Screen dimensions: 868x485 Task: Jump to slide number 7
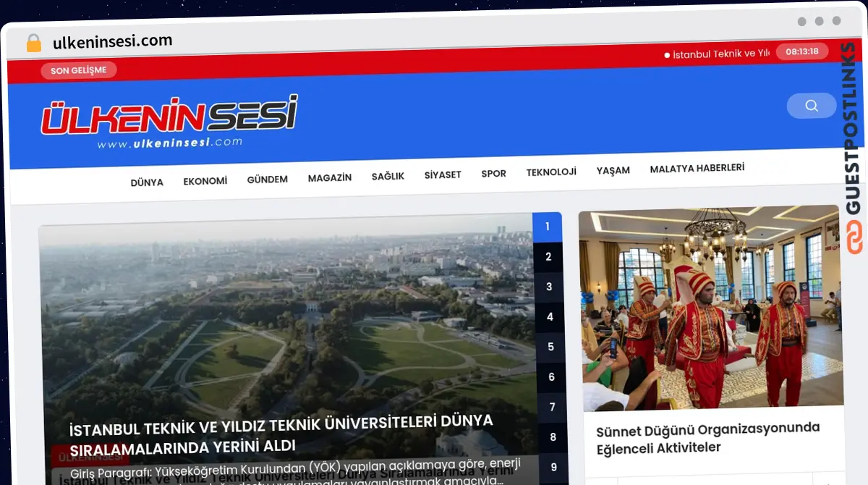(552, 408)
